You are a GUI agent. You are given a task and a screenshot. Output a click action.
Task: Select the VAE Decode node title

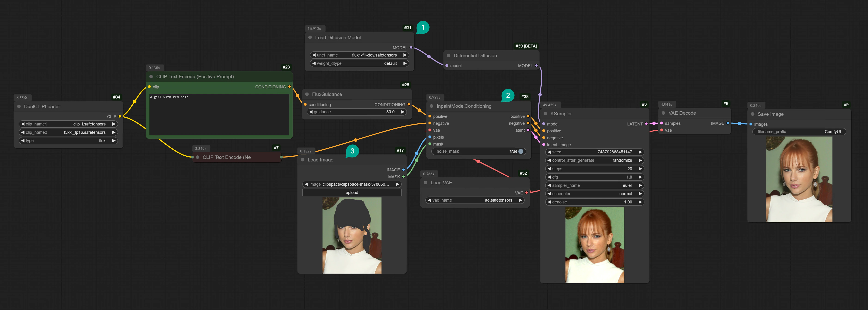click(682, 113)
